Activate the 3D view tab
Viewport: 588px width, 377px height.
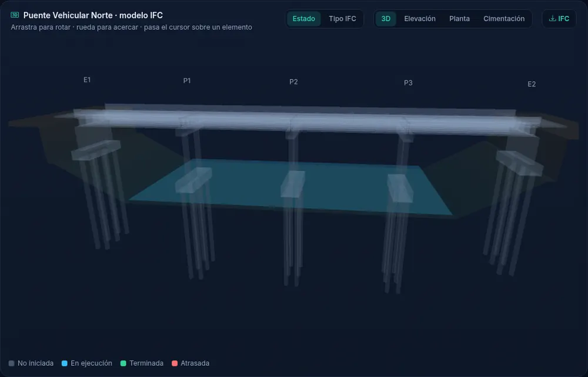386,19
